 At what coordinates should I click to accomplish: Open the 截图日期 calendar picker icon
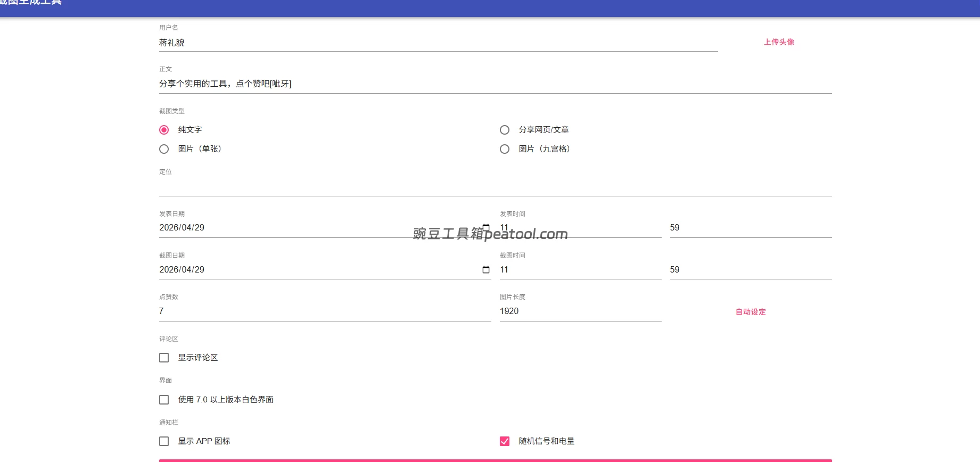click(x=485, y=270)
